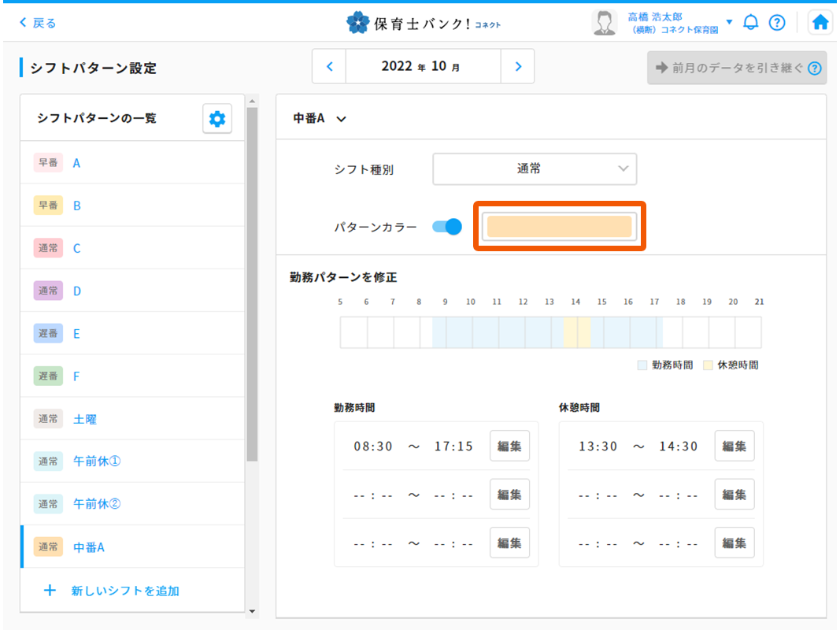Click 前月のデータを引き継ぐ button
Image resolution: width=840 pixels, height=630 pixels.
(736, 69)
